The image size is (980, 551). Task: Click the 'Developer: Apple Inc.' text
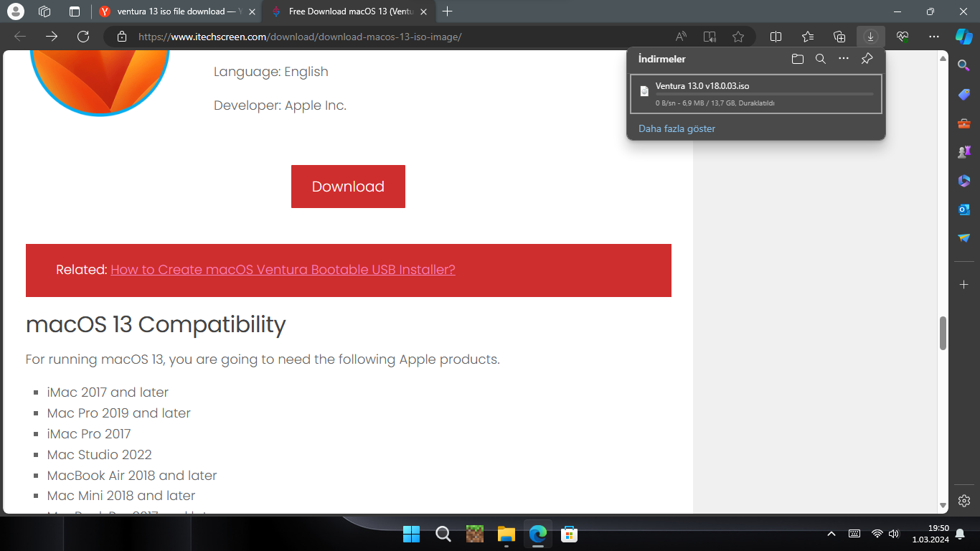click(280, 105)
